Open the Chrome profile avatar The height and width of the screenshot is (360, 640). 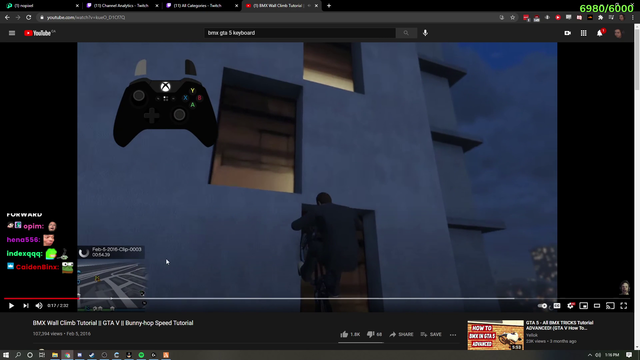tap(622, 18)
